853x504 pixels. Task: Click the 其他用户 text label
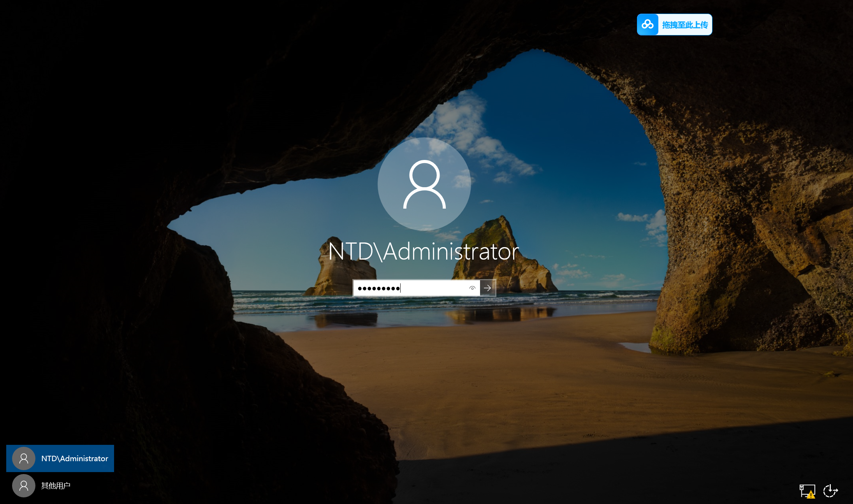56,486
